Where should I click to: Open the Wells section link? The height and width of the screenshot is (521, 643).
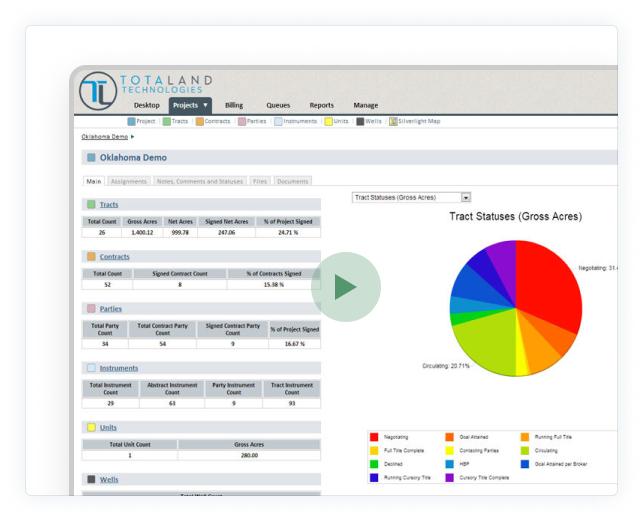[109, 479]
